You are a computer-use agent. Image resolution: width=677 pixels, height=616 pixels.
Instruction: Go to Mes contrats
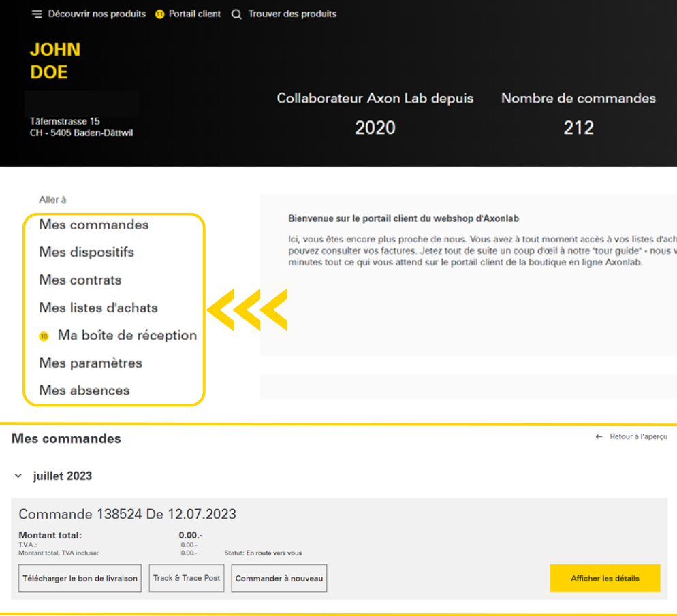click(x=80, y=280)
